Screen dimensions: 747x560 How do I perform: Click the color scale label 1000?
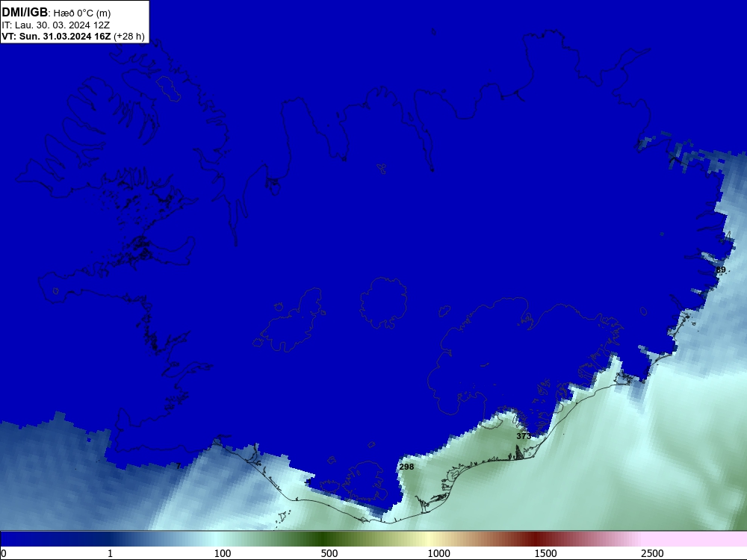pos(438,553)
